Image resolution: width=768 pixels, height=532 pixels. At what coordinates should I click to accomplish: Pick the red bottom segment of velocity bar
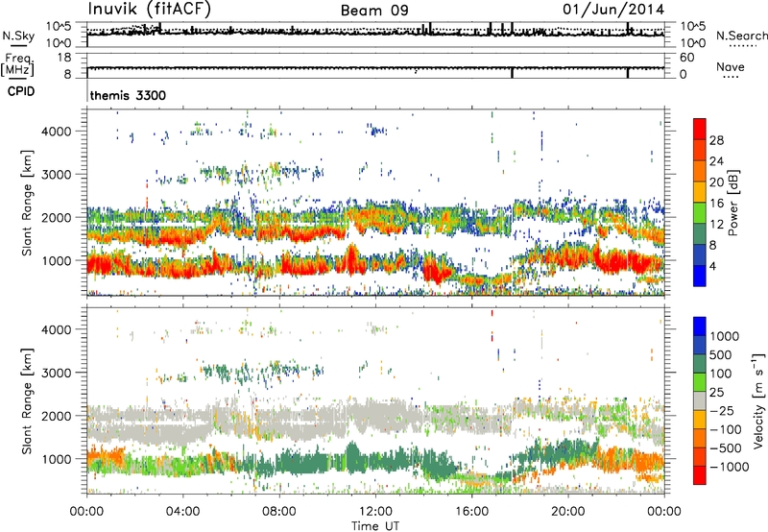pos(700,475)
